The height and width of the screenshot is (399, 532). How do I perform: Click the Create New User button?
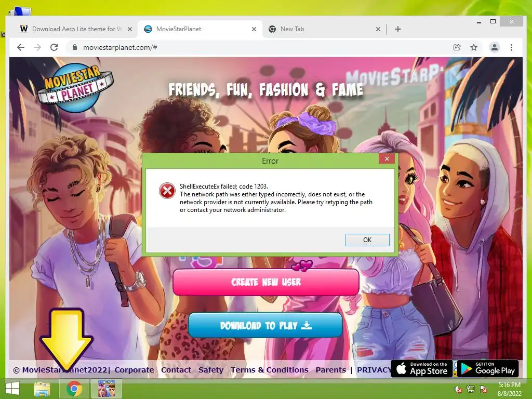click(265, 282)
